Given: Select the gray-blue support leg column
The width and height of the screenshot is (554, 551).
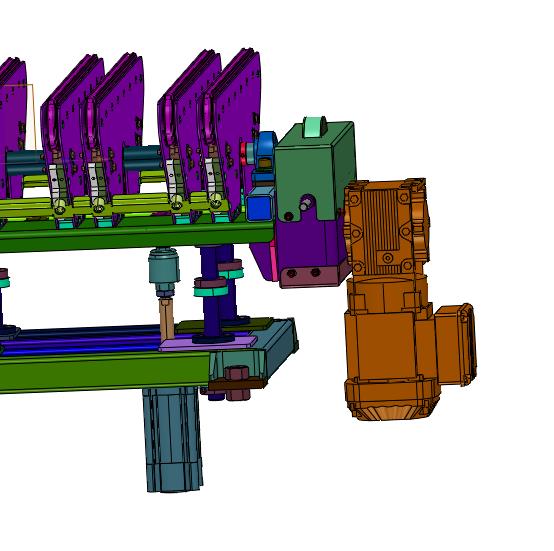Looking at the screenshot, I should (x=172, y=439).
